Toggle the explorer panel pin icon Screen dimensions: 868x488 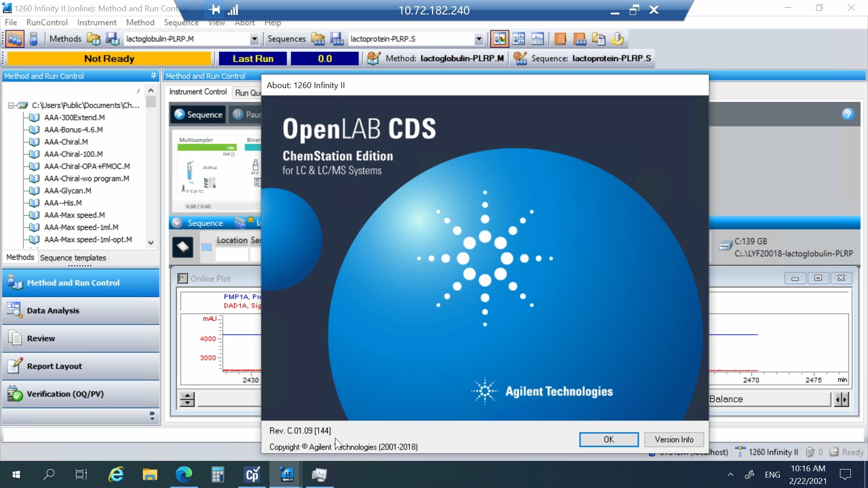pos(153,76)
